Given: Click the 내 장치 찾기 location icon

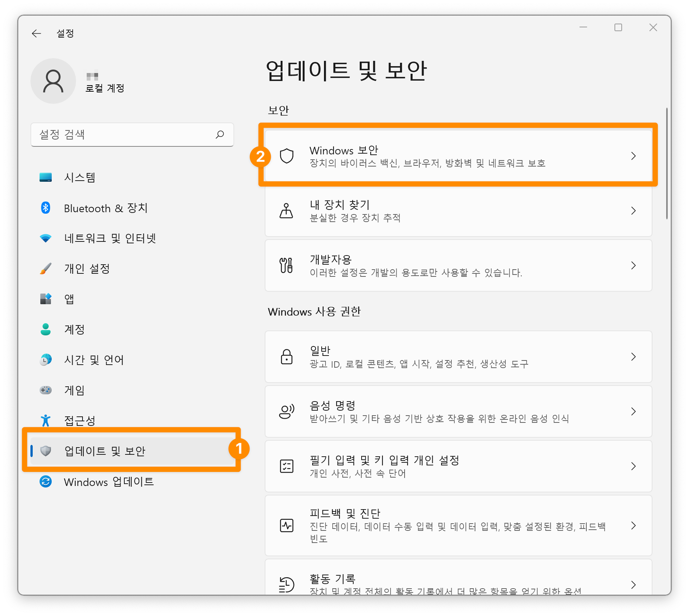Looking at the screenshot, I should [286, 211].
